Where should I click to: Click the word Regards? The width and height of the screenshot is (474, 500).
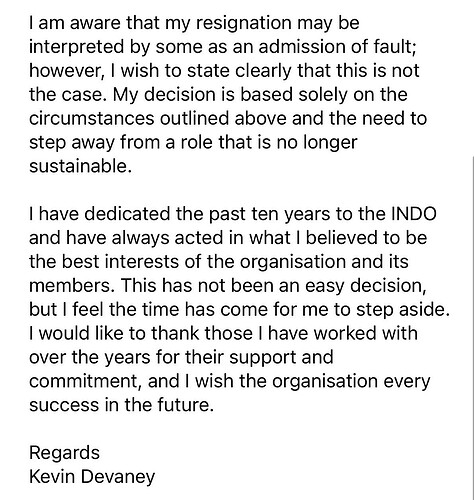[64, 453]
